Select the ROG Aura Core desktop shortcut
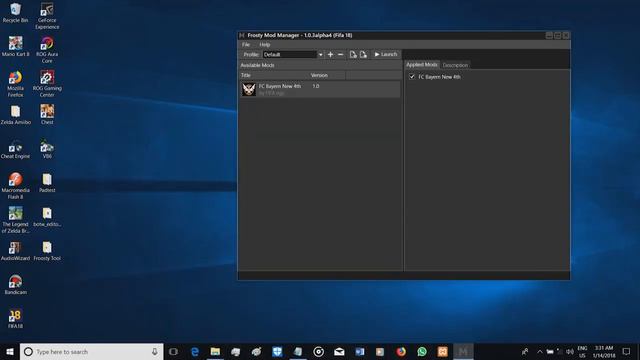Screen dimensions: 640x360 (x=47, y=50)
